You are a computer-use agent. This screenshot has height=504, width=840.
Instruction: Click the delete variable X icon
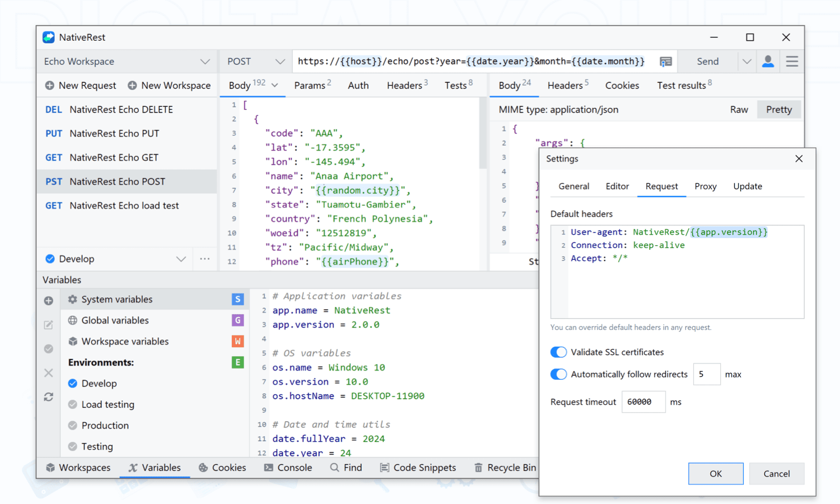click(x=49, y=373)
